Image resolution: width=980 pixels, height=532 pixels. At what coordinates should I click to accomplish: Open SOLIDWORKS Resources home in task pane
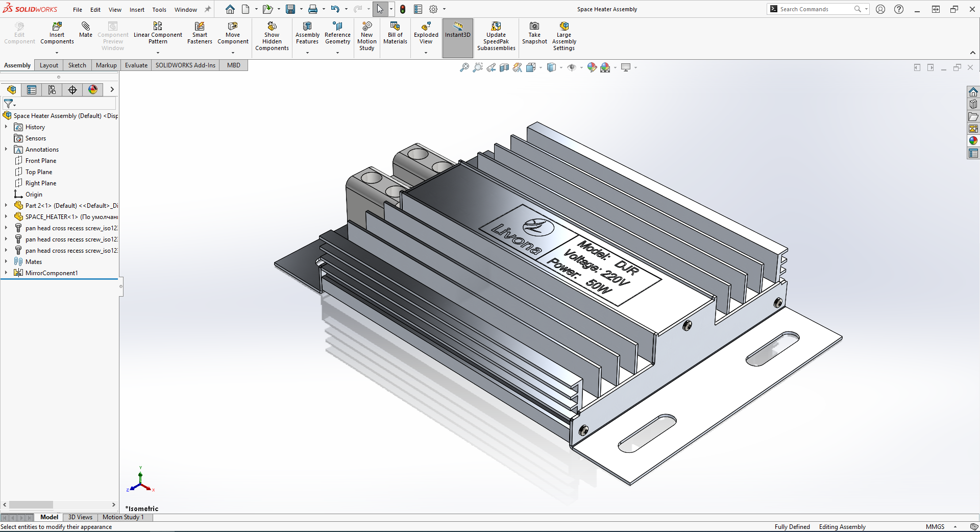[x=973, y=92]
